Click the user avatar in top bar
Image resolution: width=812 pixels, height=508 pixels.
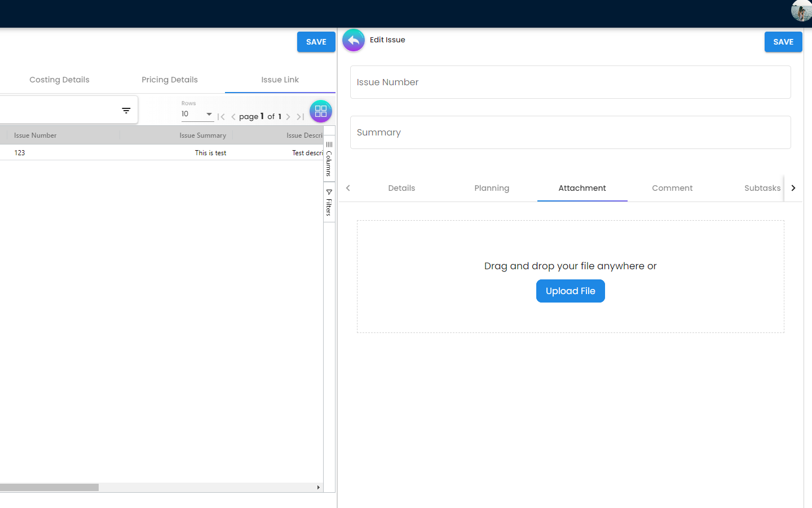pyautogui.click(x=801, y=11)
